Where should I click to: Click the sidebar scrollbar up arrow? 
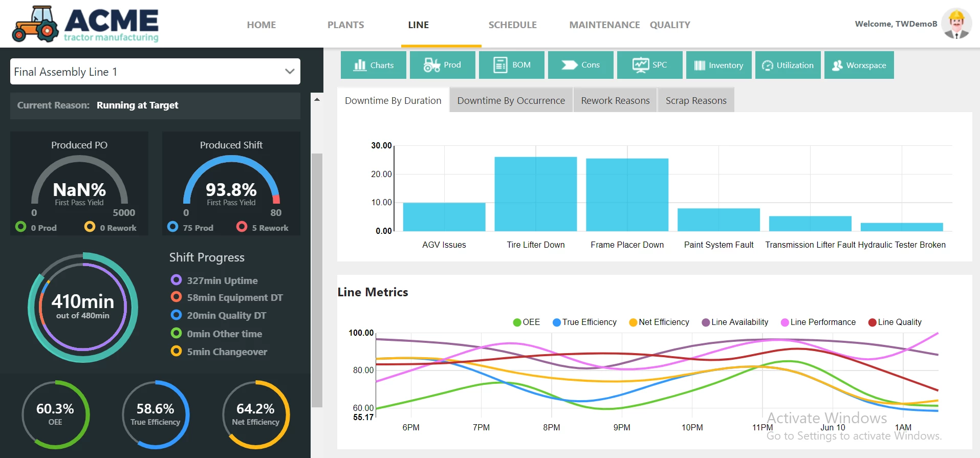(317, 99)
